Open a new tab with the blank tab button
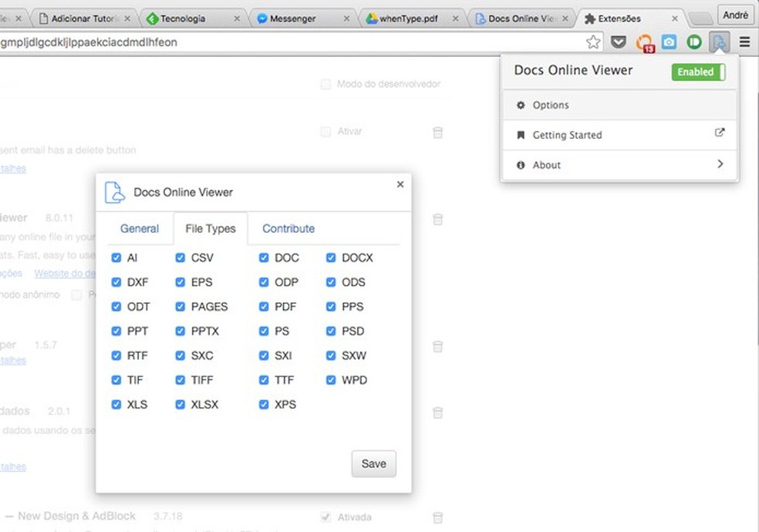 (x=700, y=19)
